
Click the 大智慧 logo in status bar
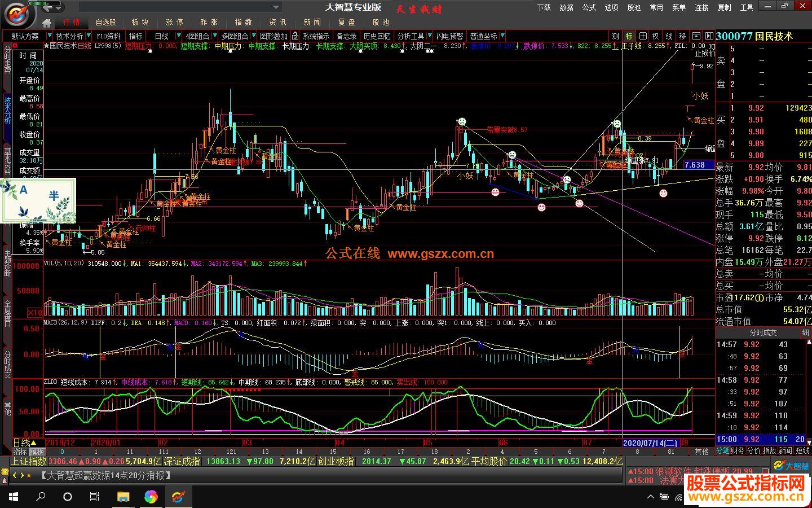point(791,466)
